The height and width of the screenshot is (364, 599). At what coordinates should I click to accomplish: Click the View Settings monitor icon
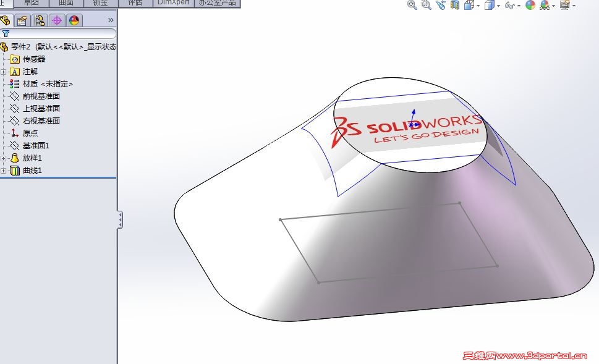pos(564,5)
